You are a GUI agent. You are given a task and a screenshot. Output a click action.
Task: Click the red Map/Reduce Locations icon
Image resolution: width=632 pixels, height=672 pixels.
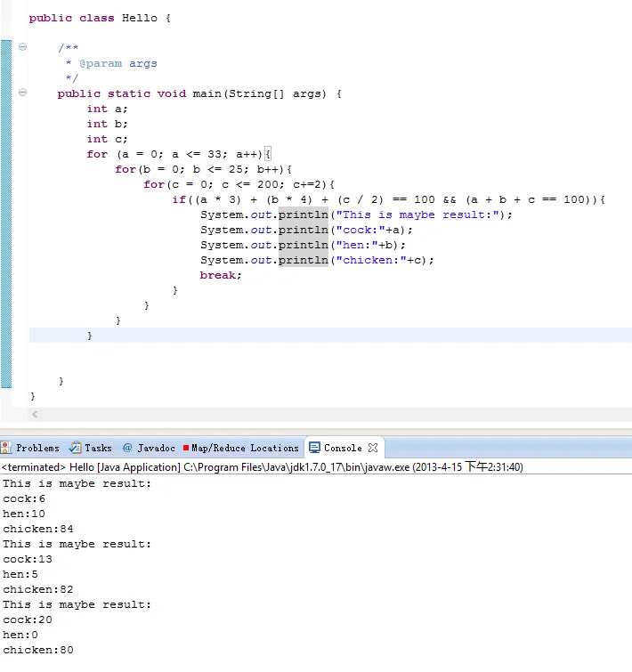click(186, 448)
